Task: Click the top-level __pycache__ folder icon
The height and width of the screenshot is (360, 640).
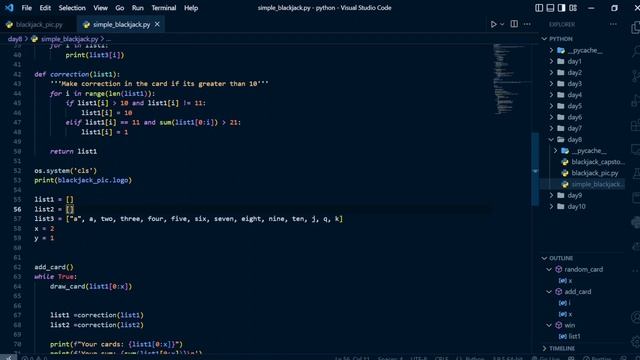Action: pyautogui.click(x=561, y=50)
